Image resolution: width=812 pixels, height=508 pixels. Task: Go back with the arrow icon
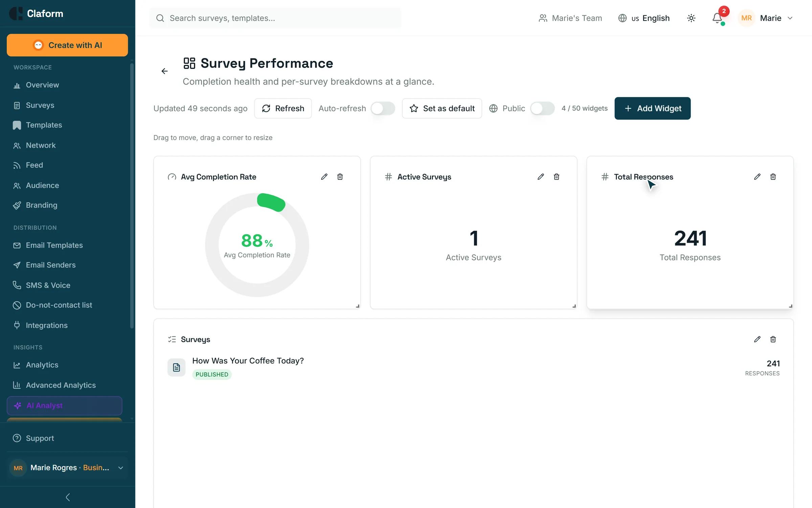point(164,71)
